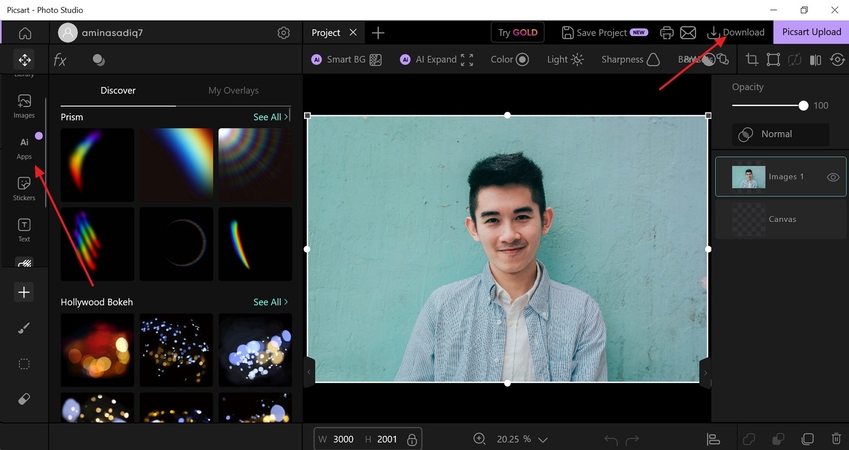Add a new project tab
This screenshot has height=450, width=849.
click(x=378, y=33)
